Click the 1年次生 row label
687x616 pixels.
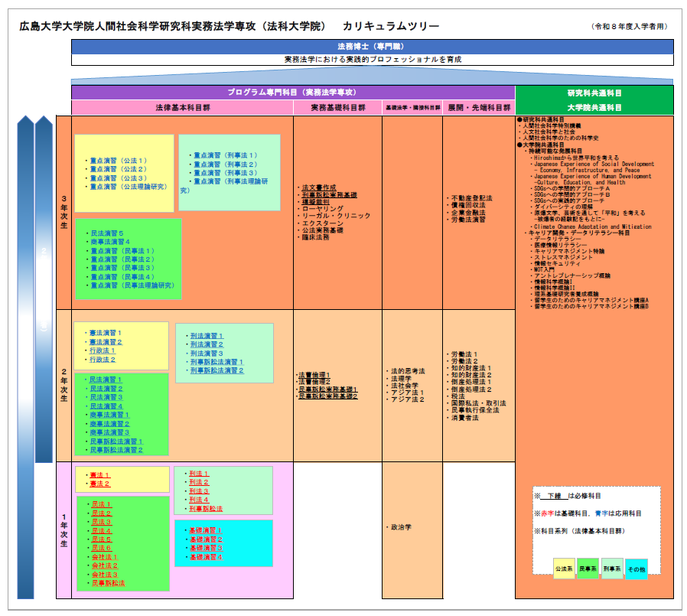pos(64,530)
